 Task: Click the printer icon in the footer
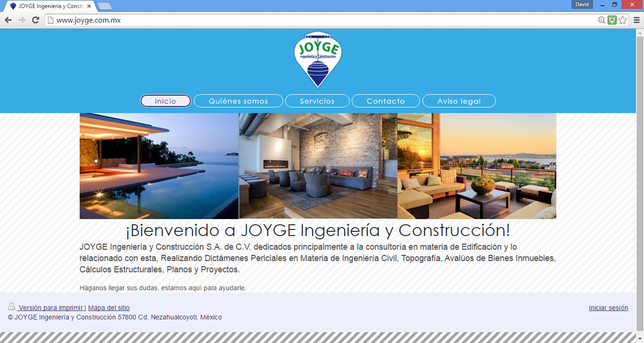(x=11, y=307)
